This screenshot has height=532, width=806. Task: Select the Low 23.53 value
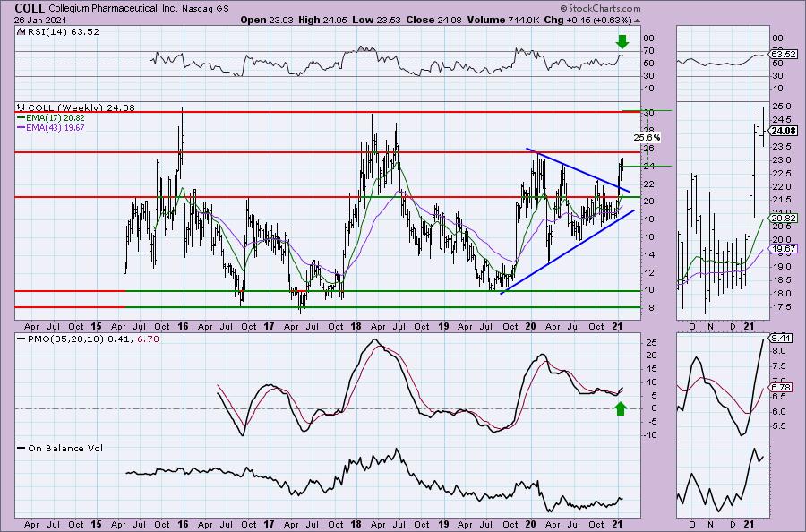coord(376,20)
